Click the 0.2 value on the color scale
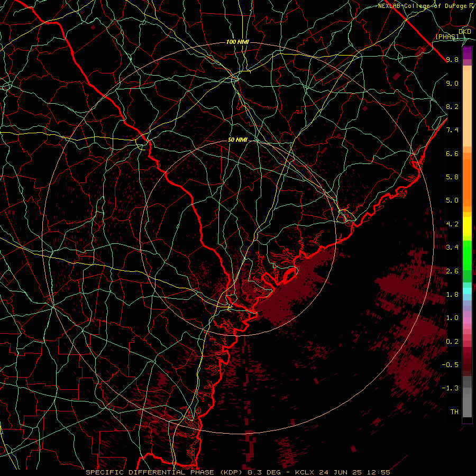The image size is (476, 476). (x=452, y=342)
